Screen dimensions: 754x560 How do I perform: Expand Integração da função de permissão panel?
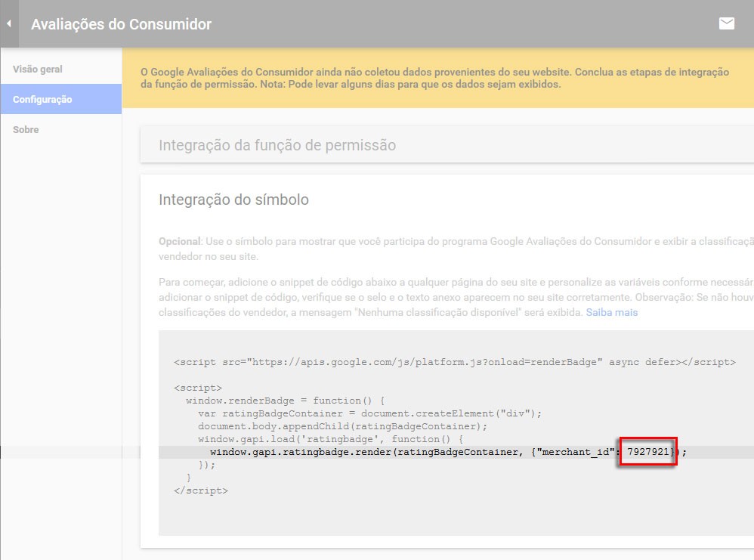[x=447, y=145]
